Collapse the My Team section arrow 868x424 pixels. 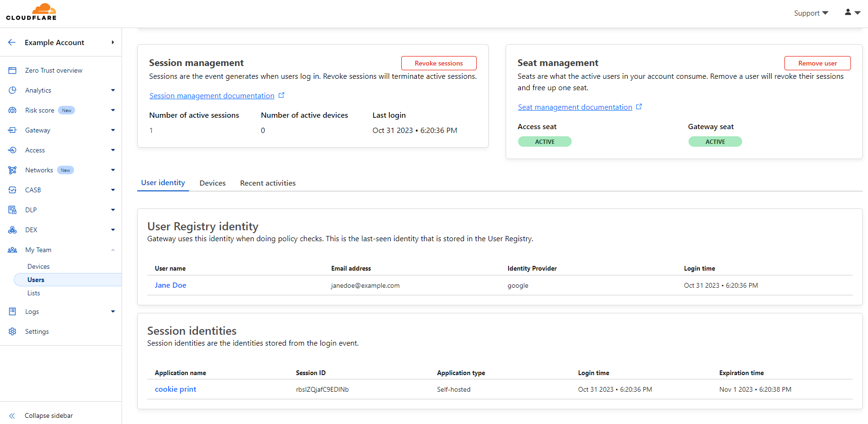[113, 250]
